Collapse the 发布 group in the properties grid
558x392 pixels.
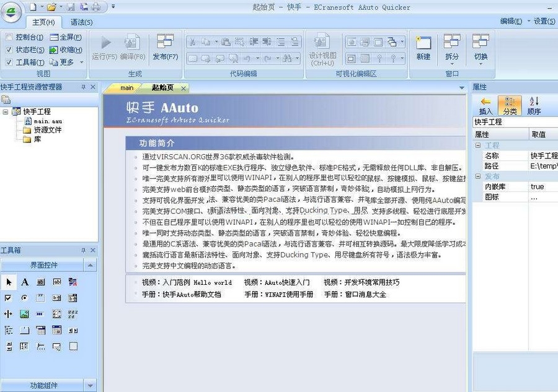(x=477, y=175)
